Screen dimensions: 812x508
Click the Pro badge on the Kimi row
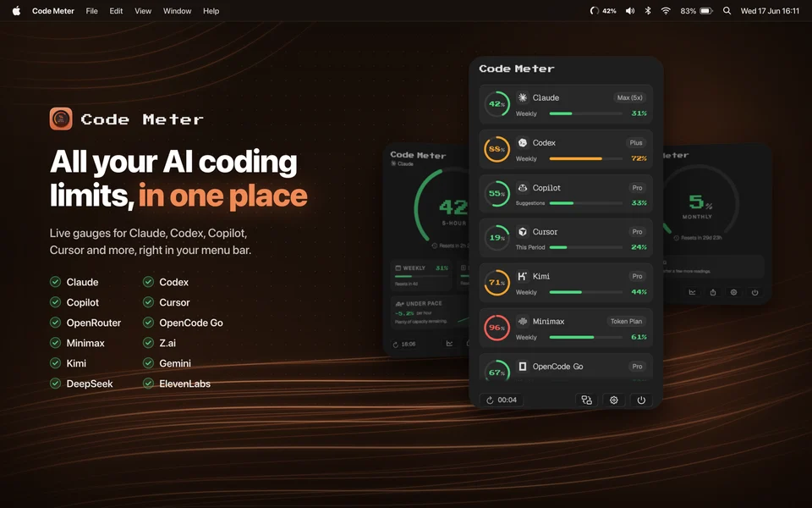click(x=637, y=276)
